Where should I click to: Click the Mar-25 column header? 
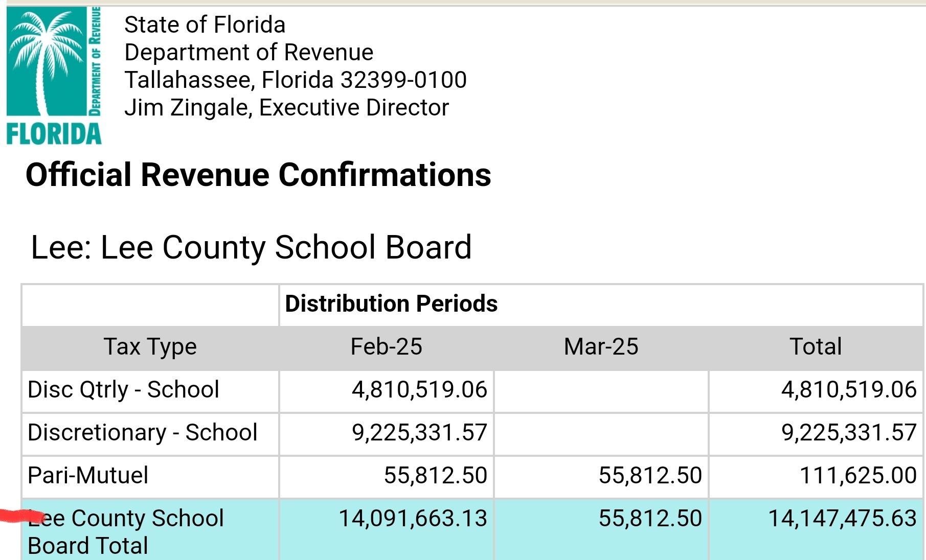coord(601,346)
